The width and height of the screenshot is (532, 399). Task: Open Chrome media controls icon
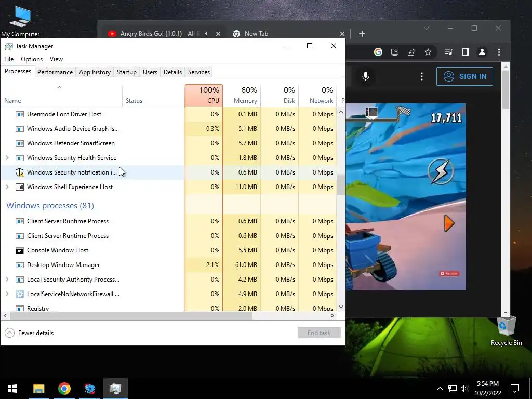click(x=448, y=52)
